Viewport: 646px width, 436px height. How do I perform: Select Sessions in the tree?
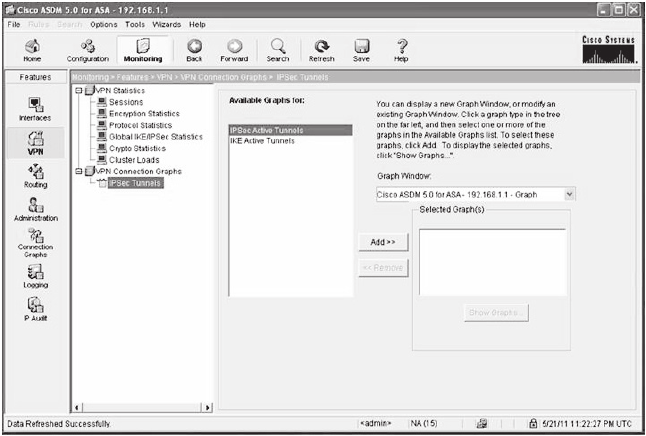(126, 102)
